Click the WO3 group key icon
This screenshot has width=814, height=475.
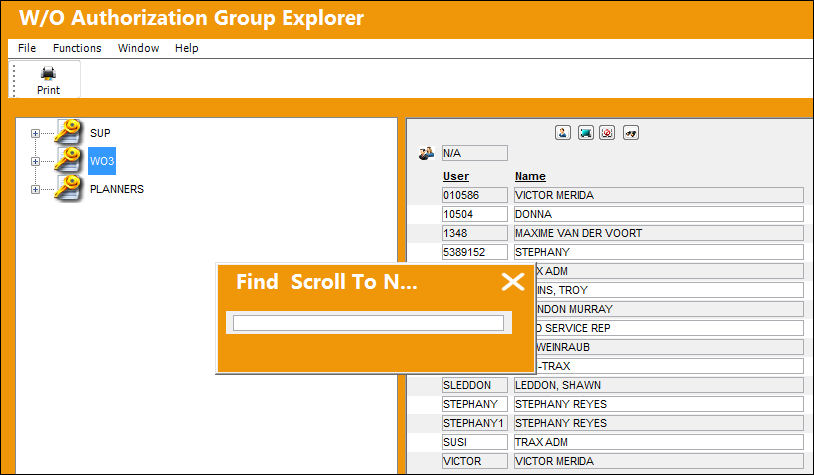(x=69, y=160)
